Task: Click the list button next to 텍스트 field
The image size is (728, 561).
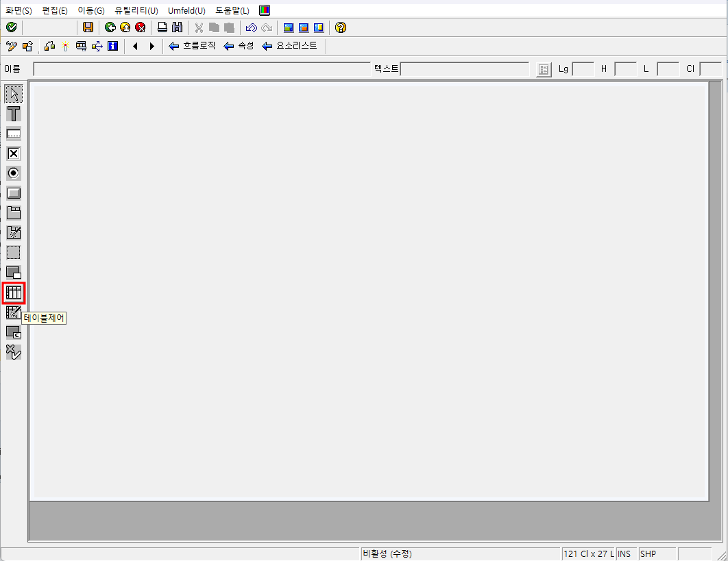Action: (544, 70)
